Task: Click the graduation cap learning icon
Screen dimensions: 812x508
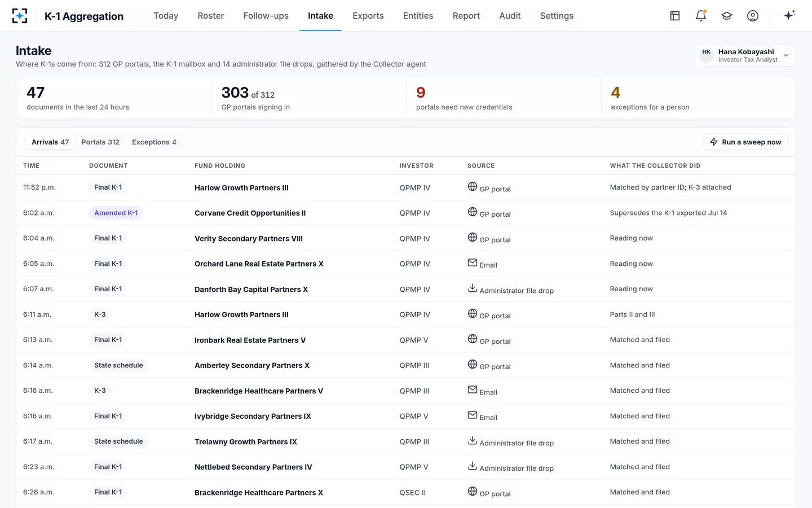Action: click(x=727, y=16)
